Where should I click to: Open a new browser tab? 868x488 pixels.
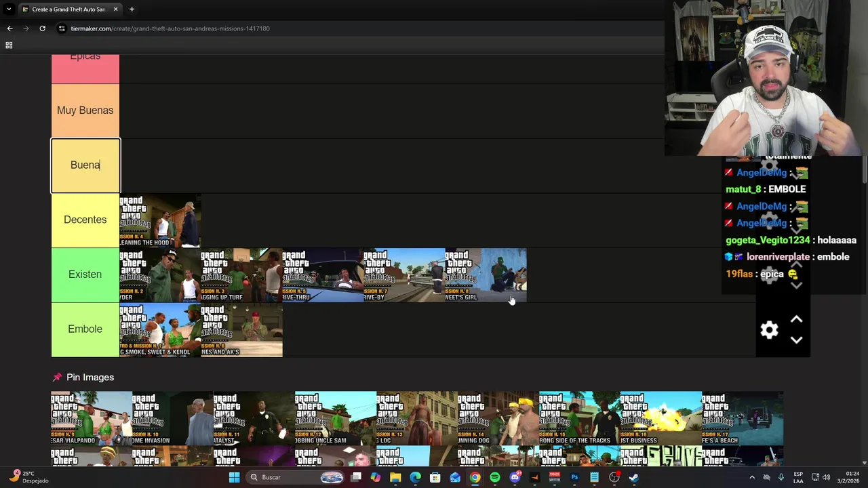(x=132, y=9)
